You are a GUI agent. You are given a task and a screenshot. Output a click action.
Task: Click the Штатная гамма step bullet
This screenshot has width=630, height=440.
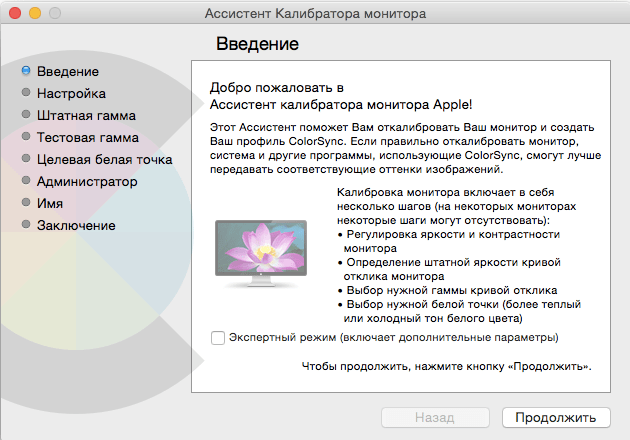tap(26, 115)
